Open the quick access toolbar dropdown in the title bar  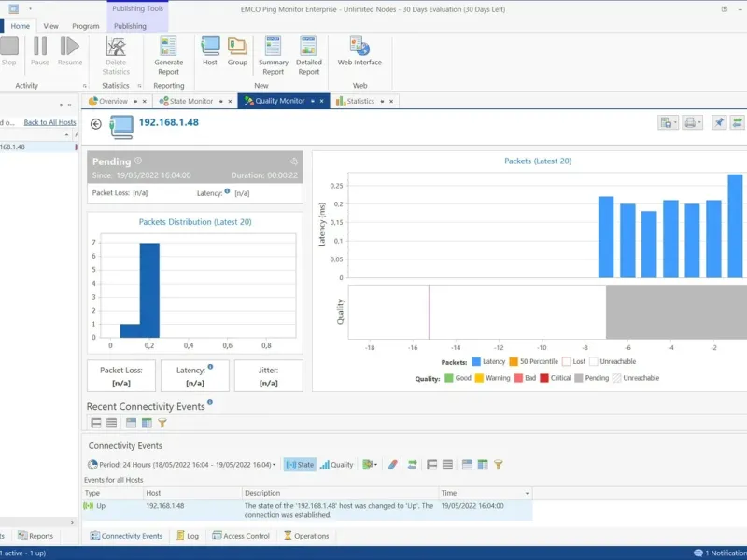point(30,8)
